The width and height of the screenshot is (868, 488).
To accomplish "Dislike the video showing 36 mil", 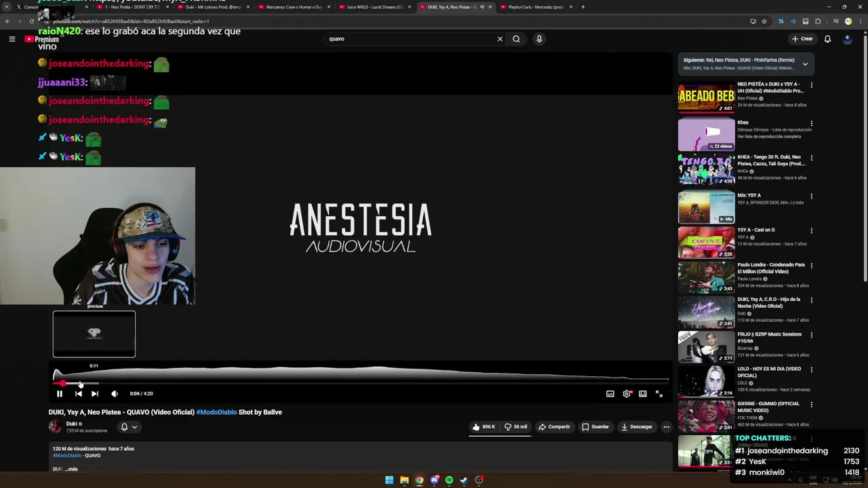I will (515, 427).
